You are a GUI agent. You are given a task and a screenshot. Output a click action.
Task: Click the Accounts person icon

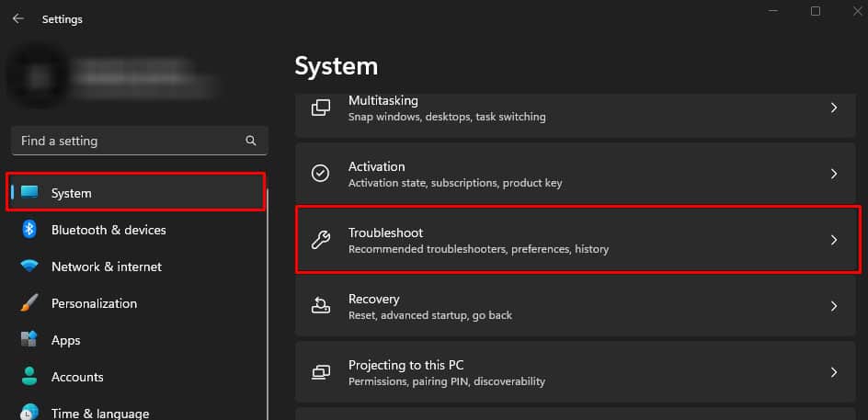[29, 376]
